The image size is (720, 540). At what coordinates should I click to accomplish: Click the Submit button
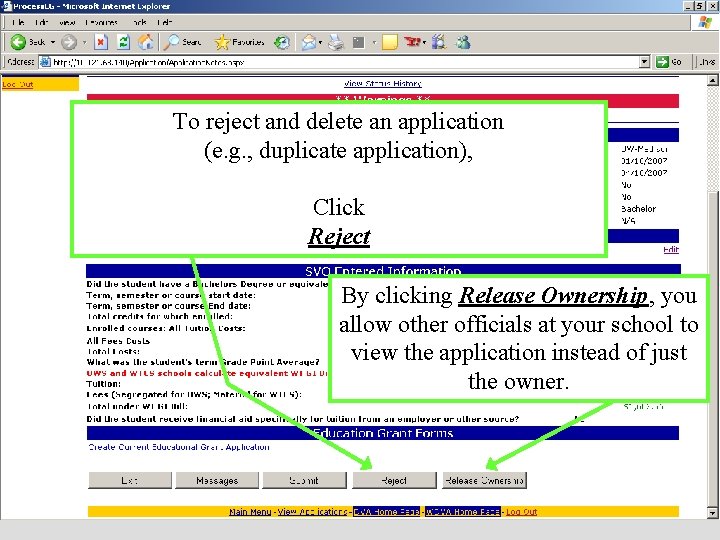pos(304,480)
